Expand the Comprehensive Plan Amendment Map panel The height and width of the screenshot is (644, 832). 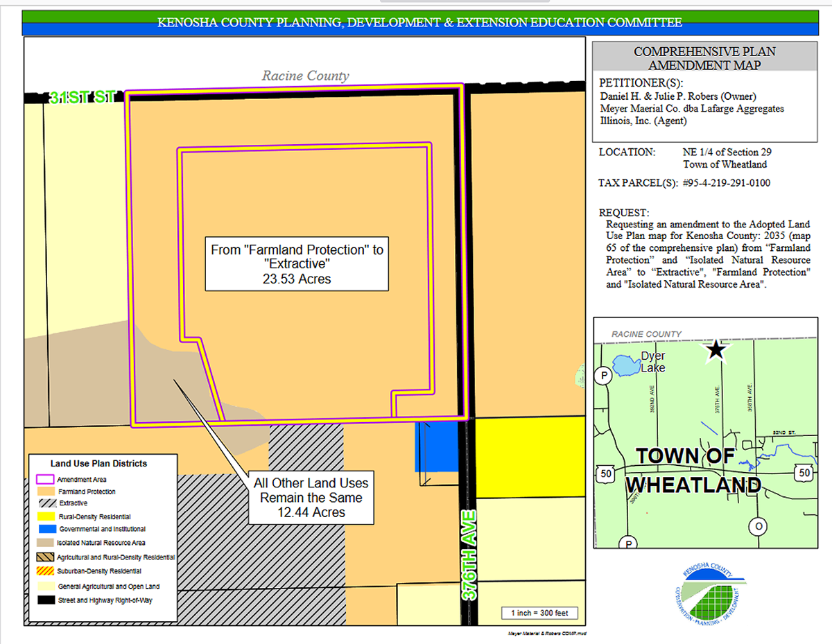coord(705,58)
